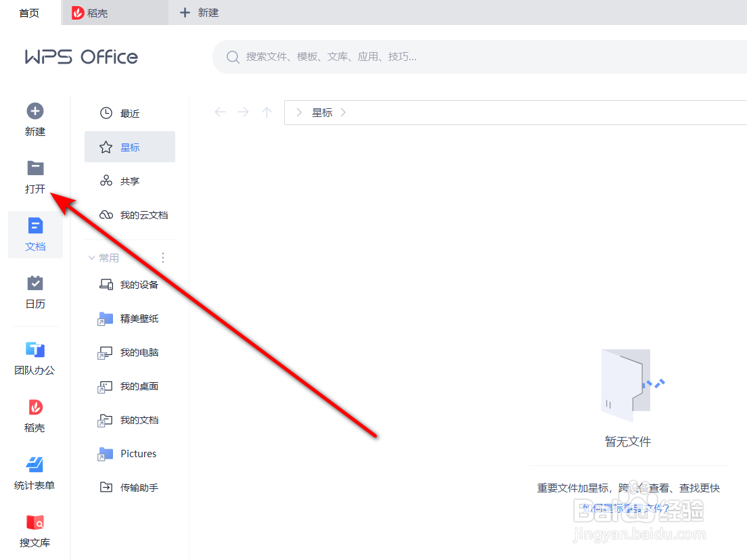Open the 如何星标重要文件 help link
The image size is (747, 560).
627,508
